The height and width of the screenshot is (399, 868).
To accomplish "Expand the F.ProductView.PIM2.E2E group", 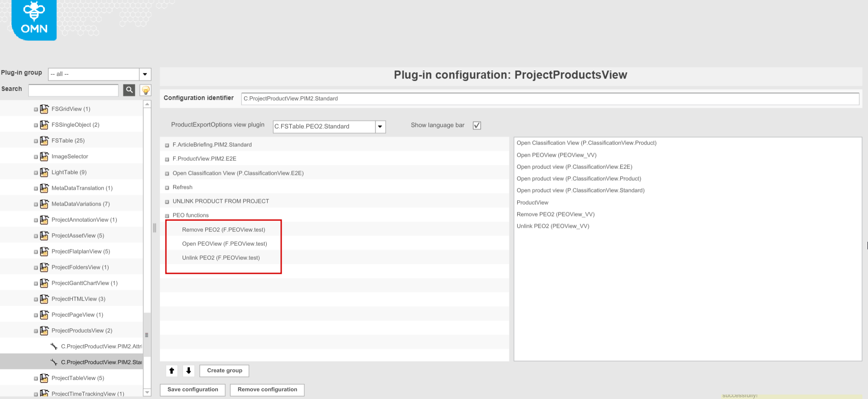I will 167,159.
